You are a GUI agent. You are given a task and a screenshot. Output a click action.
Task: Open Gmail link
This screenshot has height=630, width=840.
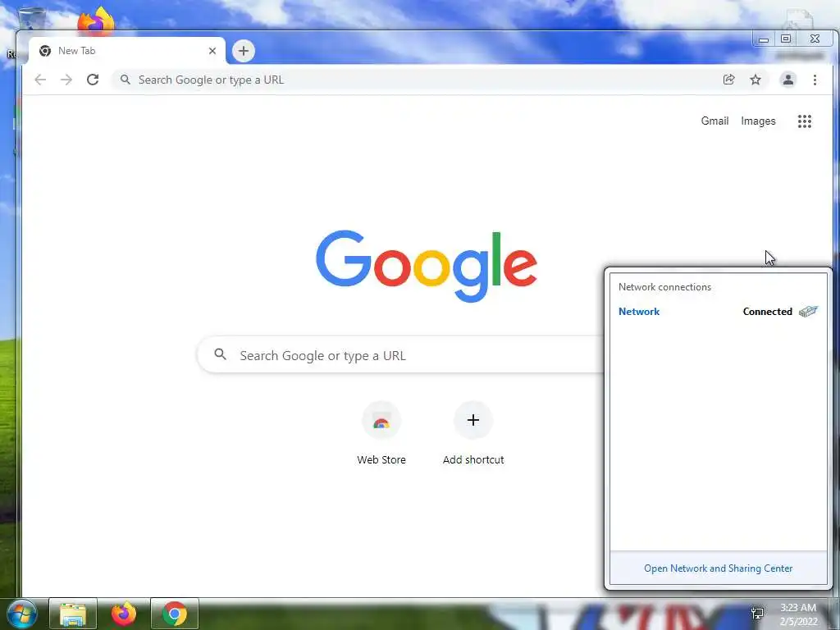[x=714, y=121]
